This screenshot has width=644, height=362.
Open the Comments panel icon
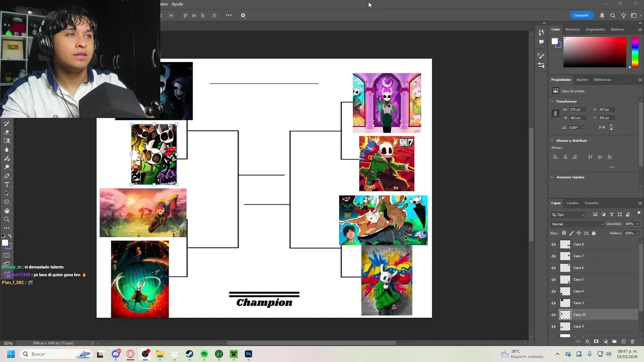[541, 42]
